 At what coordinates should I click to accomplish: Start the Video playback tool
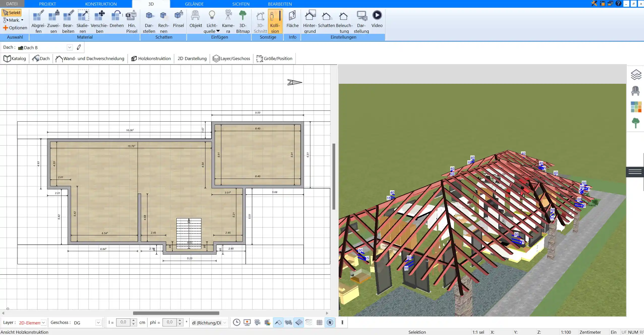click(x=377, y=19)
